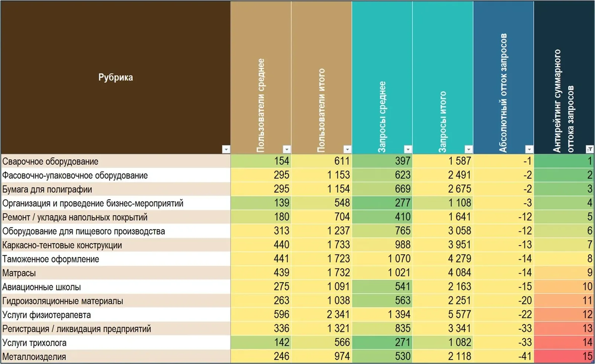Click -14 outflow value in Матрасы row
Screen dimensions: 595x364
503,273
